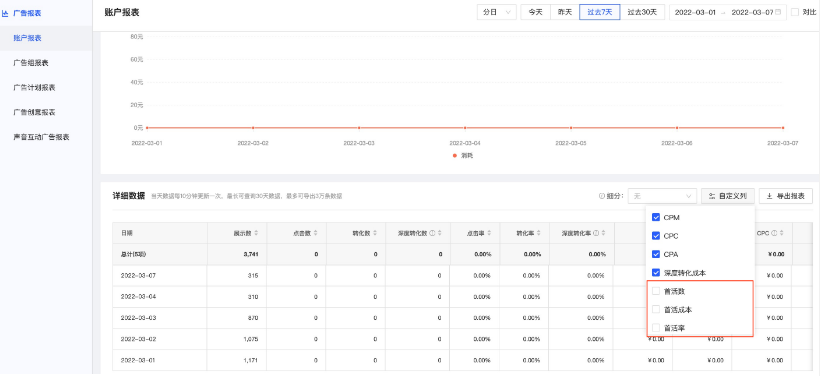820x376 pixels.
Task: Uncheck the CPM column checkbox
Action: coord(656,217)
